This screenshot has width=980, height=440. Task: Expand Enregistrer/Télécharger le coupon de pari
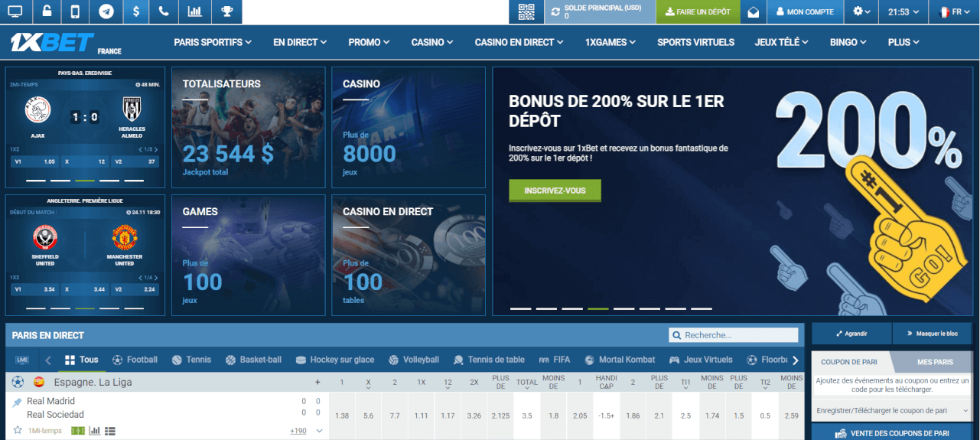[892, 411]
